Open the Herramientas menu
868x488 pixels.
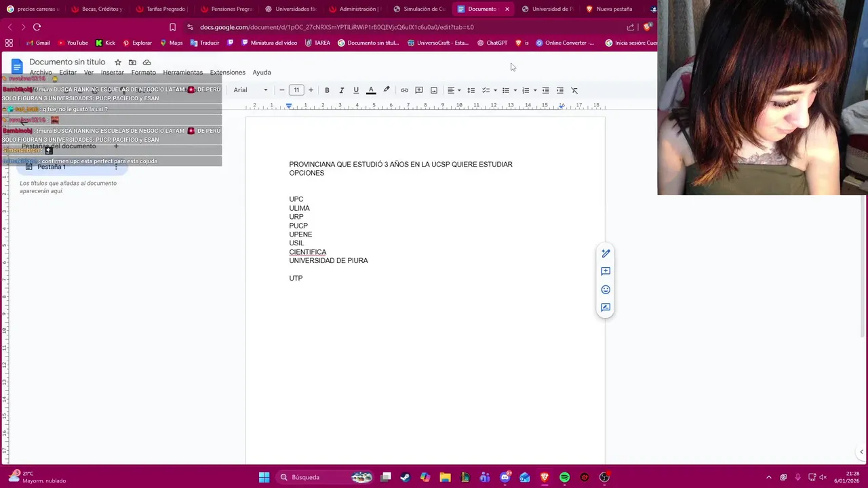point(183,73)
